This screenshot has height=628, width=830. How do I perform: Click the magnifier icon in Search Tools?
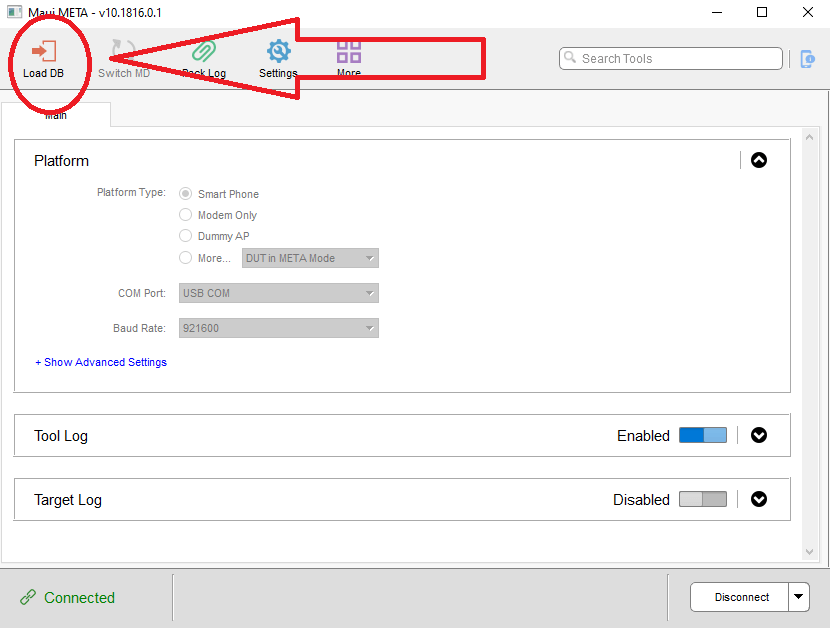pyautogui.click(x=570, y=57)
